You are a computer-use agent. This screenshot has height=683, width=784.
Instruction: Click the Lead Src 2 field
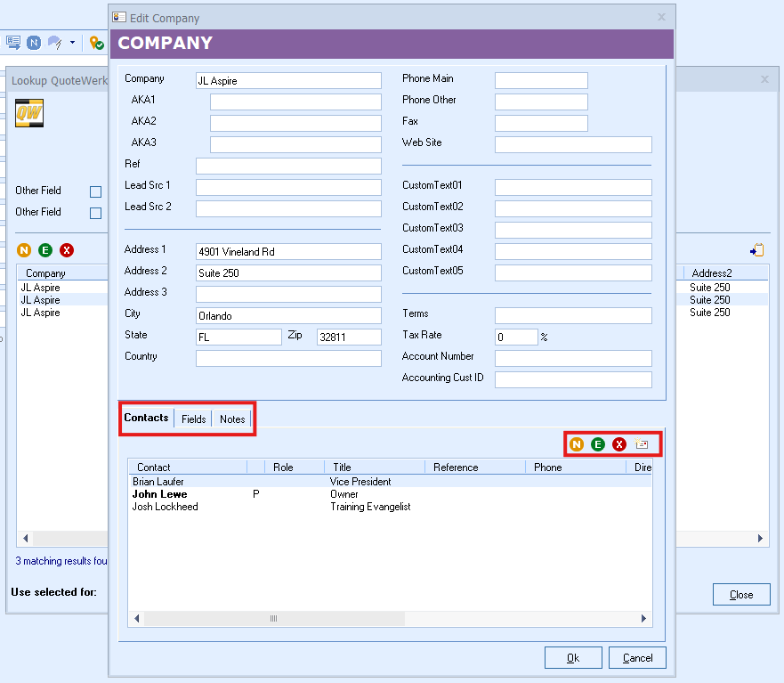point(288,208)
